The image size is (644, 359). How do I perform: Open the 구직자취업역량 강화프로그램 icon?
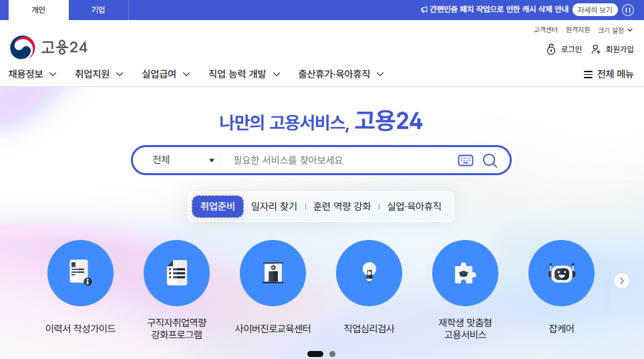[176, 273]
